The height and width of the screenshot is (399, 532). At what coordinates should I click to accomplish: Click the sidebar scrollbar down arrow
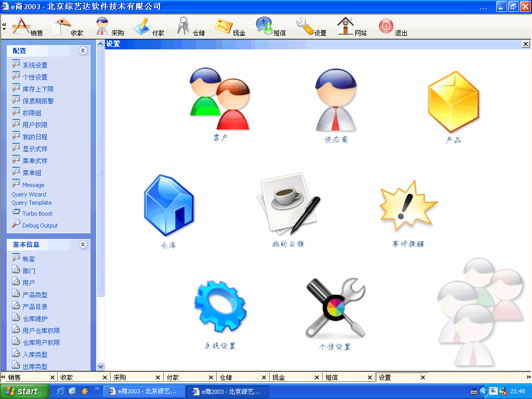tap(101, 366)
